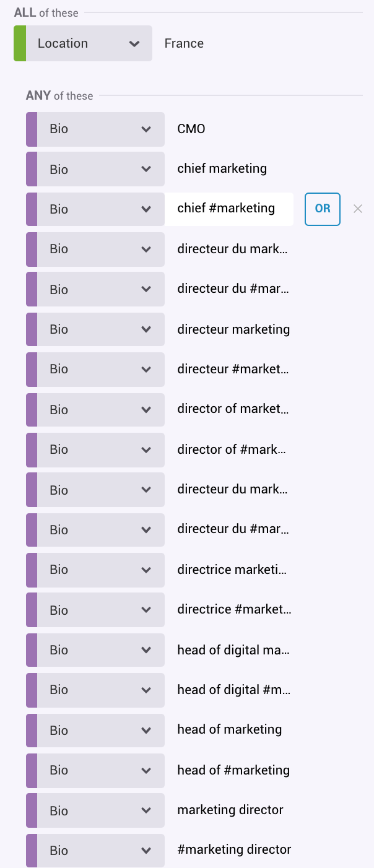Click the head of #marketing value
Image resolution: width=374 pixels, height=868 pixels.
click(x=233, y=770)
